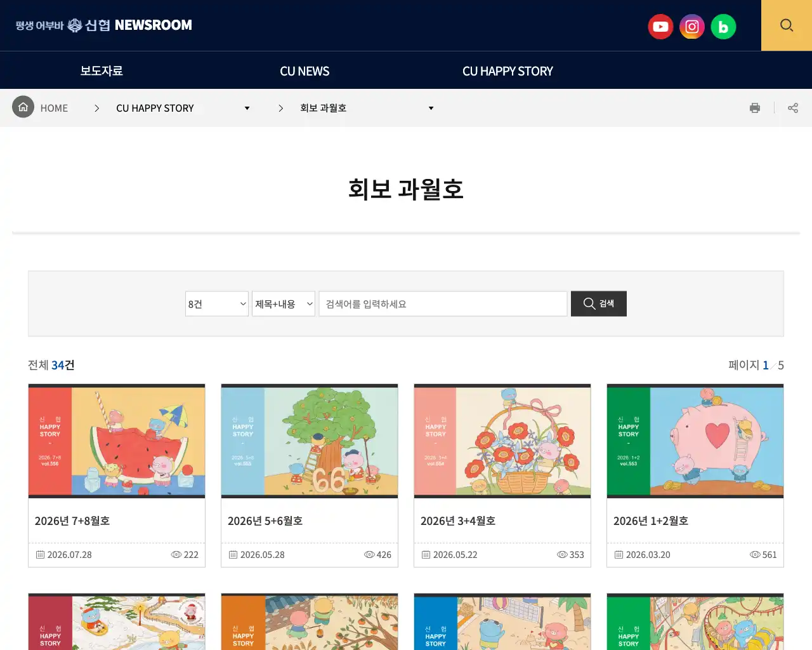Open the green amusement park thumbnail in second row
The width and height of the screenshot is (812, 650).
point(695,621)
